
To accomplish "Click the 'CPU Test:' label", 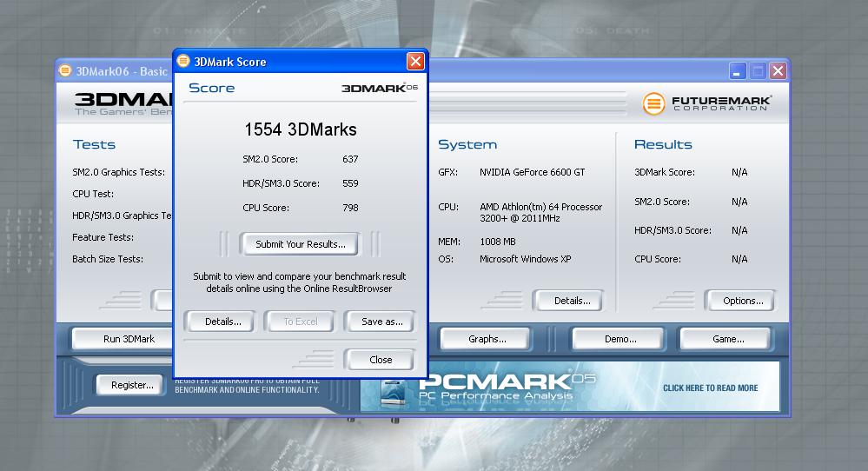I will pos(93,194).
